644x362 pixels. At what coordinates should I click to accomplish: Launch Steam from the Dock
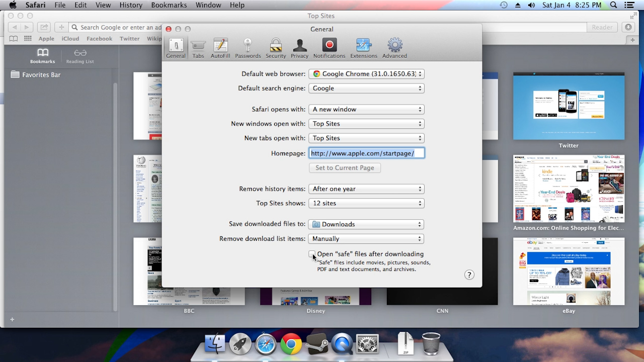(316, 344)
